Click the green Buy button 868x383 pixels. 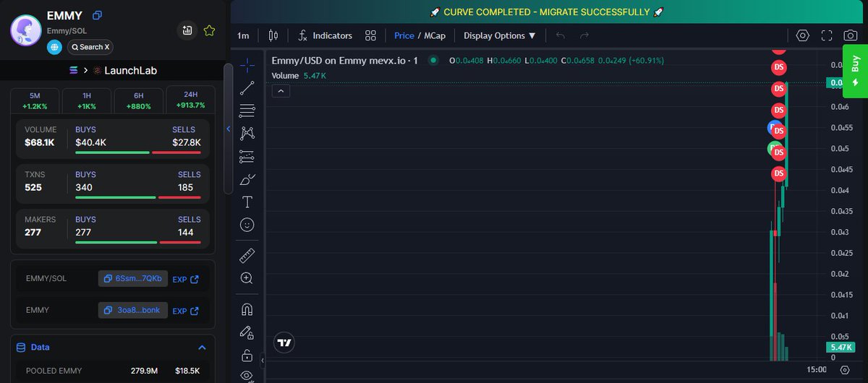(855, 71)
